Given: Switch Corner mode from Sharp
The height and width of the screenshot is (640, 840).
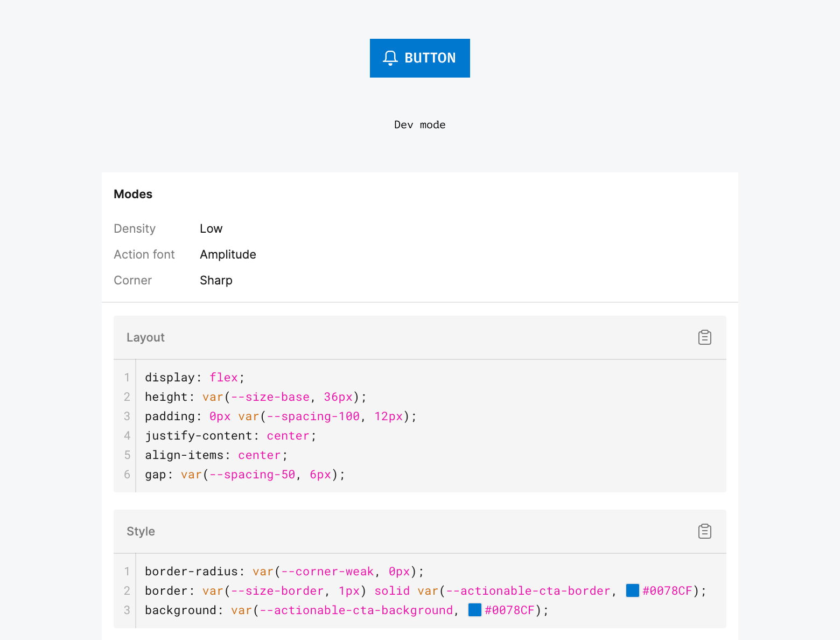Looking at the screenshot, I should coord(216,280).
